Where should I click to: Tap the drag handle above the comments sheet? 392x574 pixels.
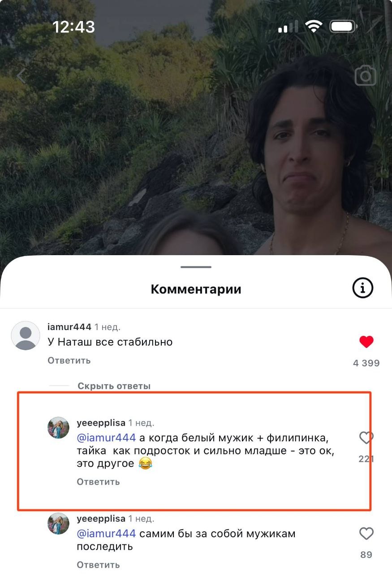click(x=196, y=267)
